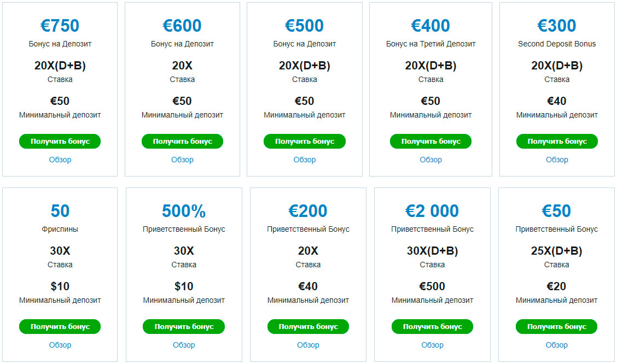Get the €200 welcome bonus
The width and height of the screenshot is (617, 364).
click(308, 327)
